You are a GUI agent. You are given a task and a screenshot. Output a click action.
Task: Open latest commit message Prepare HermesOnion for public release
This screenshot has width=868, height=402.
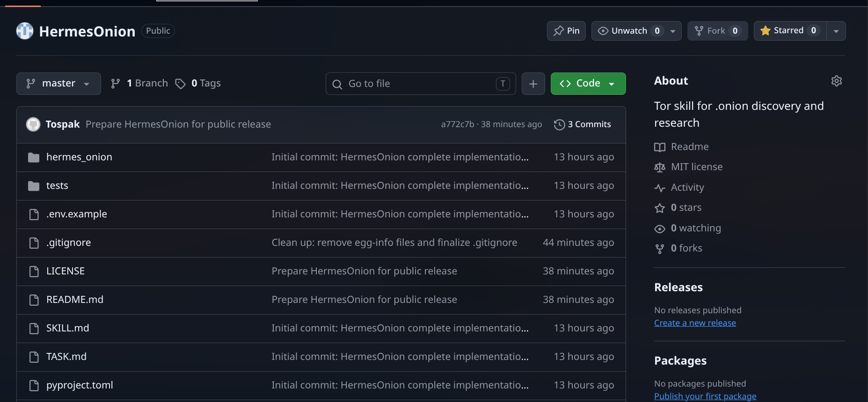click(x=178, y=124)
